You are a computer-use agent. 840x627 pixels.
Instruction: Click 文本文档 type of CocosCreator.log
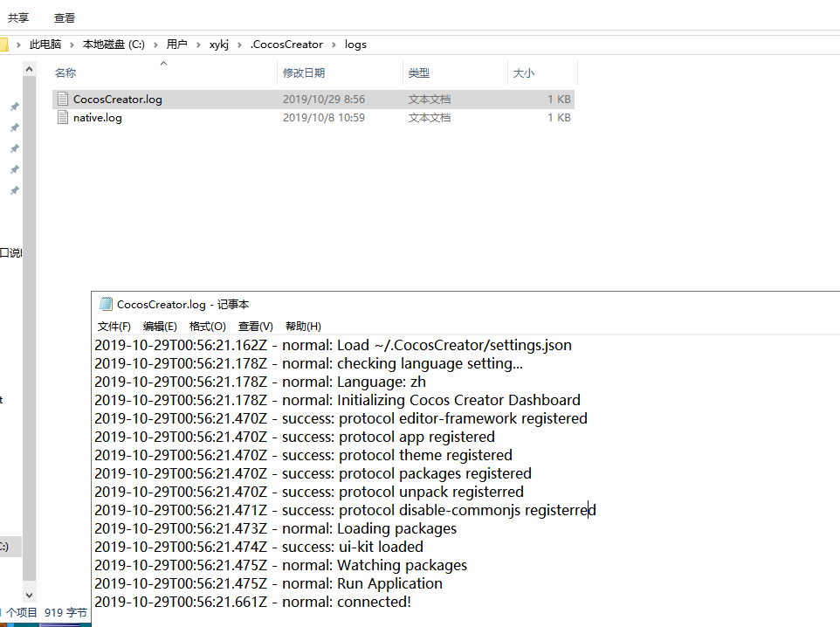coord(430,100)
